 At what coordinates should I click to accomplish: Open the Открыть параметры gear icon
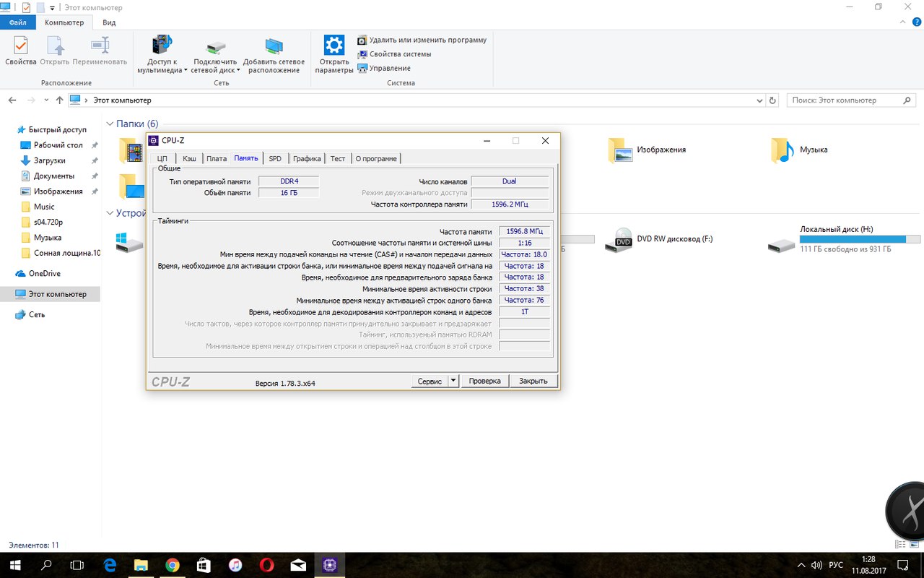(x=334, y=54)
